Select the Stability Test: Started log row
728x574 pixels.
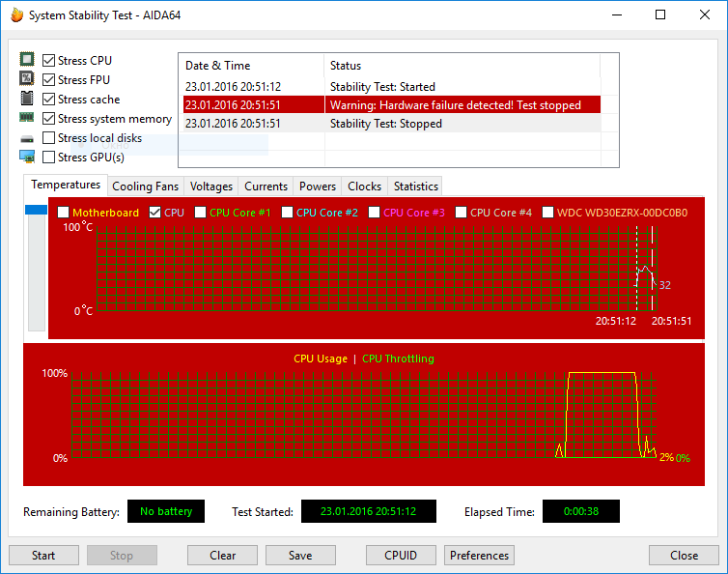point(392,87)
